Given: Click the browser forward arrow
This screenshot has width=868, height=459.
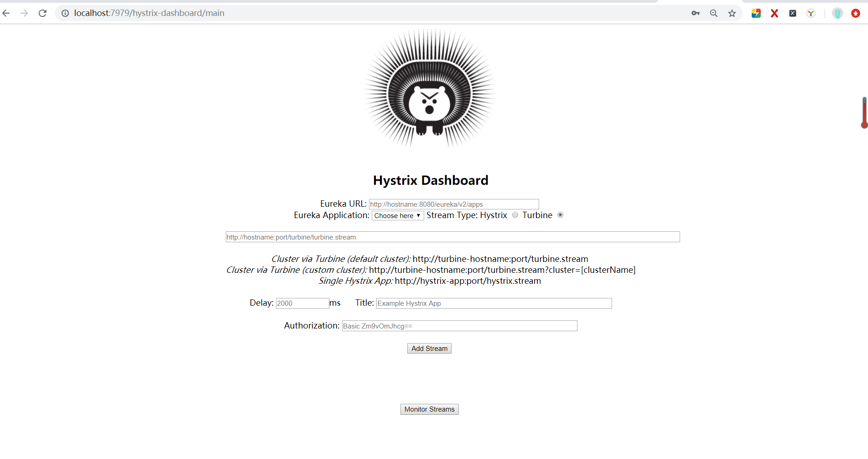Looking at the screenshot, I should pos(25,13).
